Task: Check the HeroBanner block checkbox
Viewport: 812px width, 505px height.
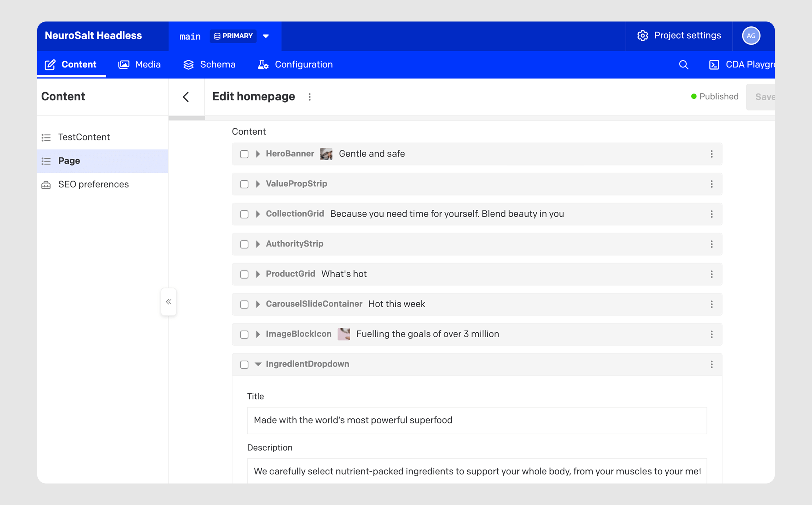Action: point(244,154)
